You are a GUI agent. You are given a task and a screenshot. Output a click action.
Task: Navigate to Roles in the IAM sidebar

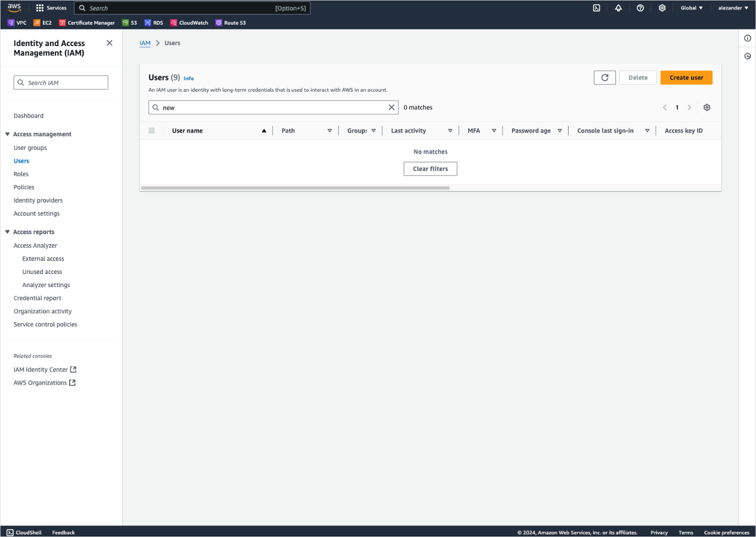click(21, 174)
